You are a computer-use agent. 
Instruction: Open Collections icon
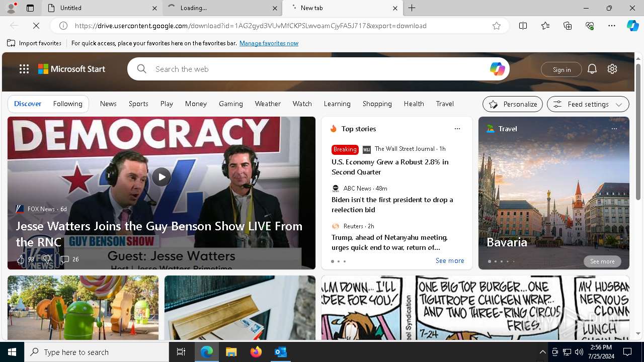click(568, 26)
